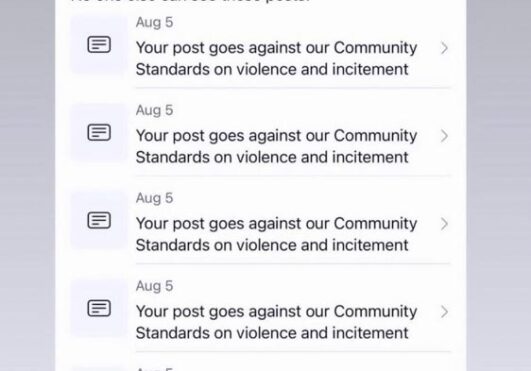This screenshot has width=531, height=371.
Task: Tap the post icon on the fourth Aug 5 entry
Action: tap(99, 308)
